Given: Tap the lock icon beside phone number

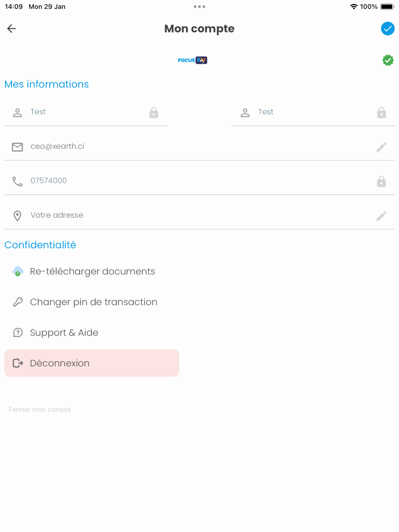Looking at the screenshot, I should [381, 181].
